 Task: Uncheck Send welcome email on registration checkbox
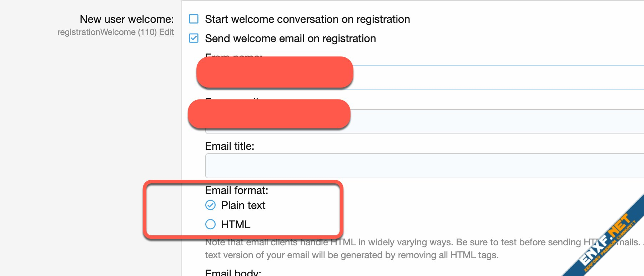[x=193, y=38]
